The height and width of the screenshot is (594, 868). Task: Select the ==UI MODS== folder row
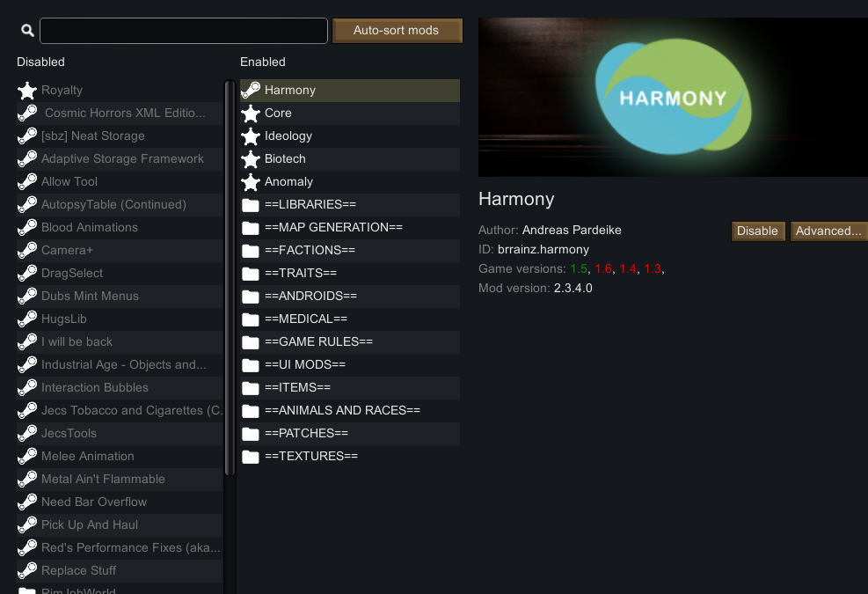[x=350, y=365]
